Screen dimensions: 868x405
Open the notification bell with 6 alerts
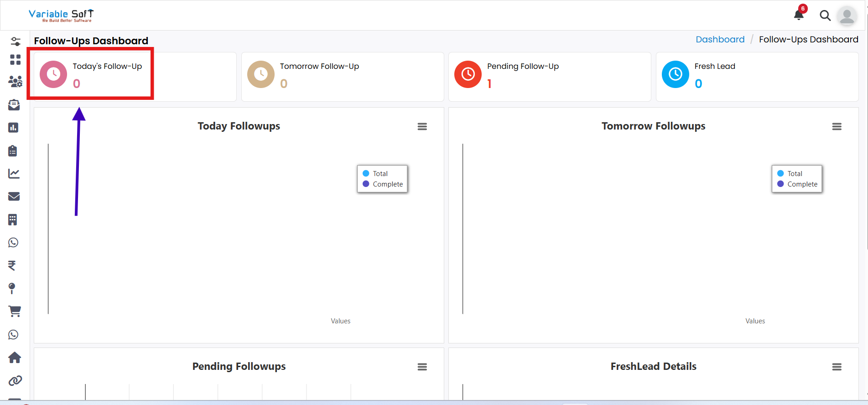799,15
